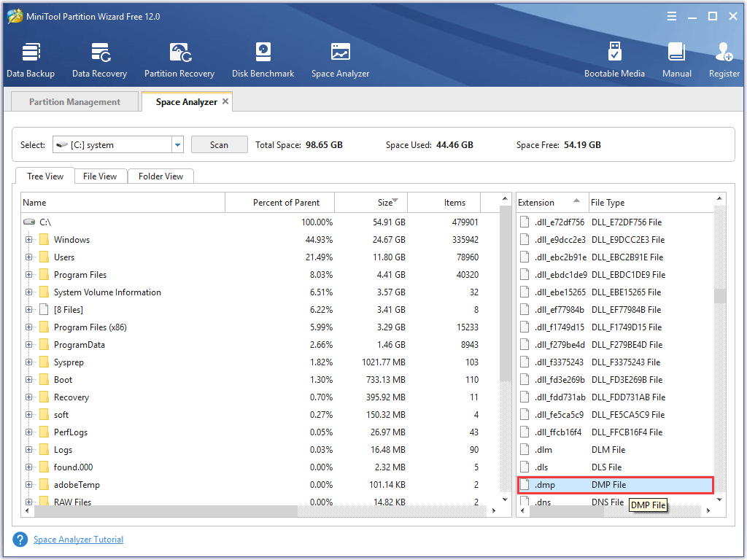Click the .dlm file icon

click(525, 449)
